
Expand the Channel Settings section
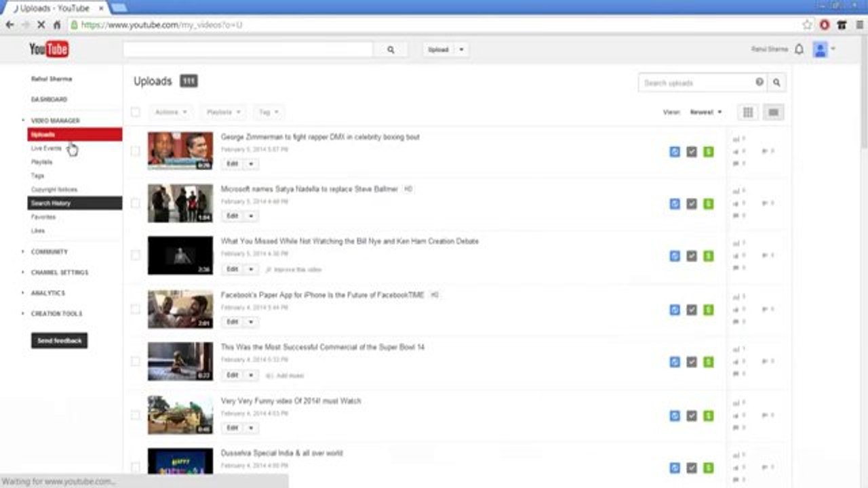point(60,272)
